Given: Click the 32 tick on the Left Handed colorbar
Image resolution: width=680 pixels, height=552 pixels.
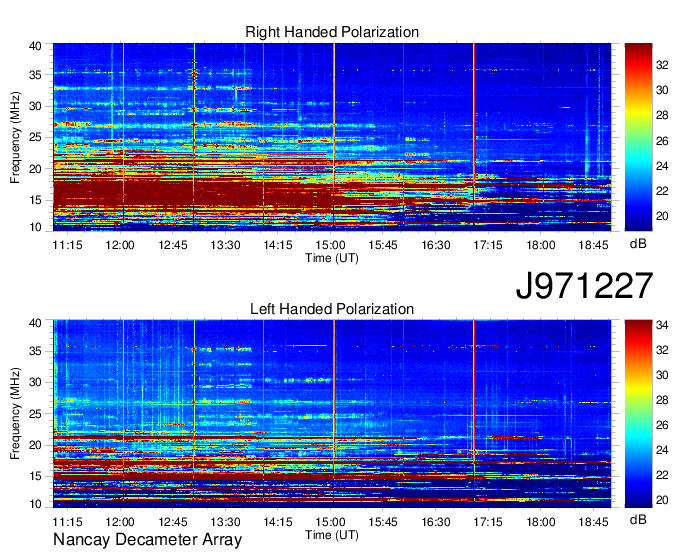Looking at the screenshot, I should [x=662, y=350].
